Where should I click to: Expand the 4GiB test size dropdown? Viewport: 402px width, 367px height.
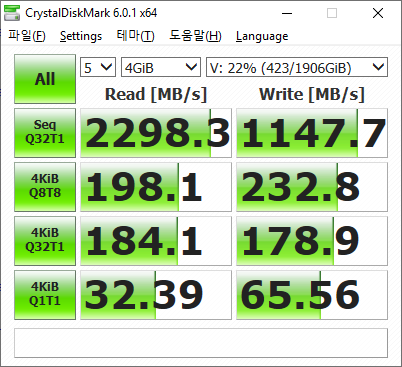(161, 67)
